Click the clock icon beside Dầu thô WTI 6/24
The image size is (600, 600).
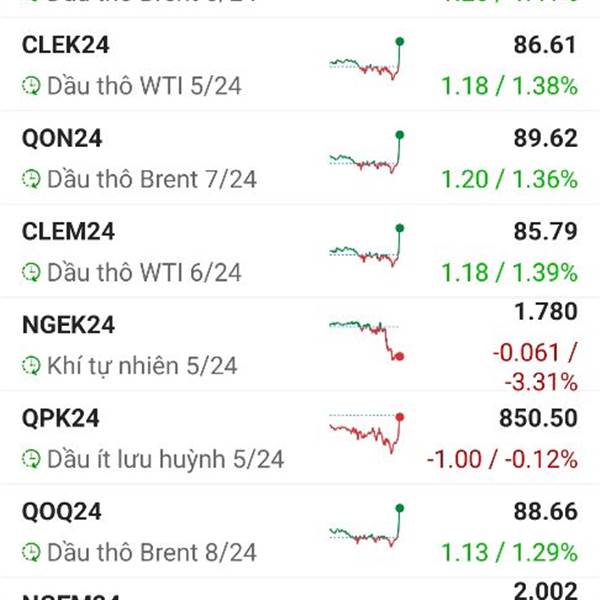(x=31, y=272)
